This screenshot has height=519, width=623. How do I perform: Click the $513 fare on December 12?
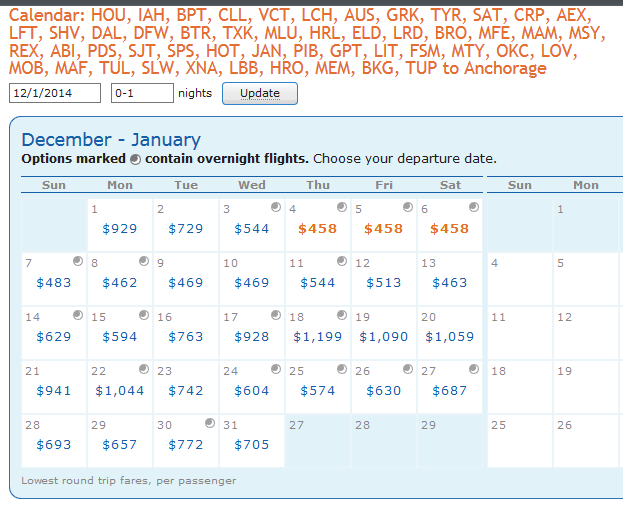click(x=384, y=282)
